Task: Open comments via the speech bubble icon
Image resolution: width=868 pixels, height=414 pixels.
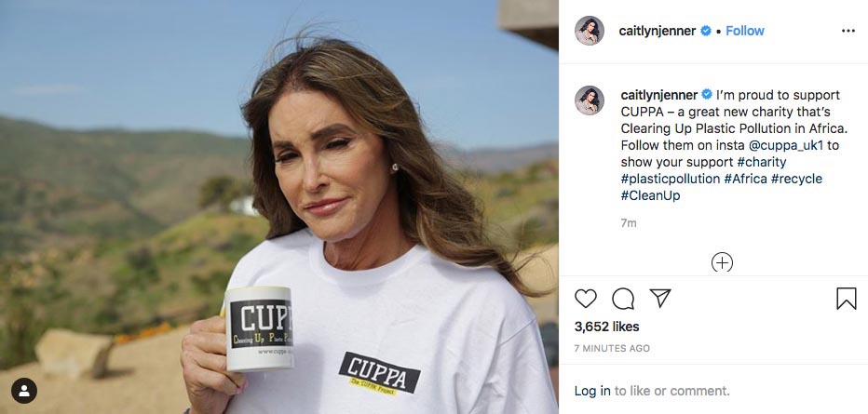Action: tap(623, 299)
